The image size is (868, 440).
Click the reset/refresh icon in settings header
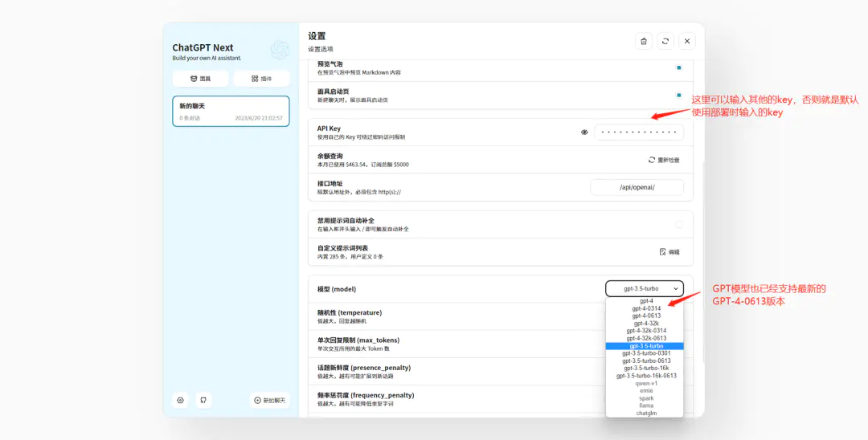click(665, 41)
